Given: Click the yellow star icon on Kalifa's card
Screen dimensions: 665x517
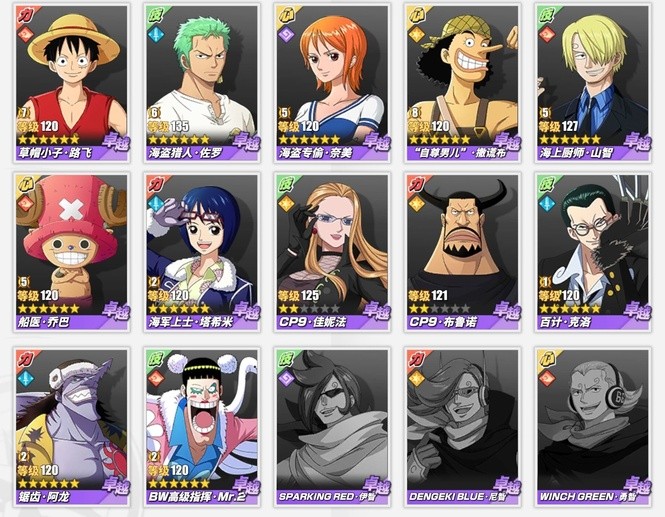Looking at the screenshot, I should pyautogui.click(x=286, y=203).
